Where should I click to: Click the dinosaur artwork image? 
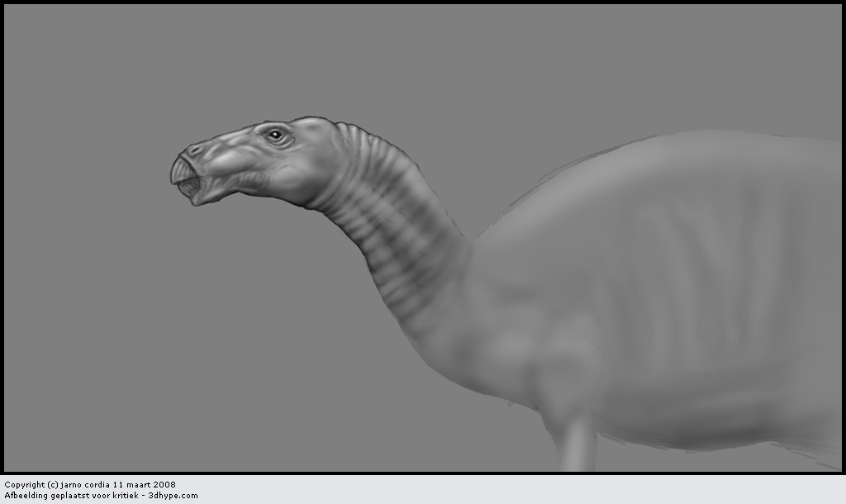(423, 238)
